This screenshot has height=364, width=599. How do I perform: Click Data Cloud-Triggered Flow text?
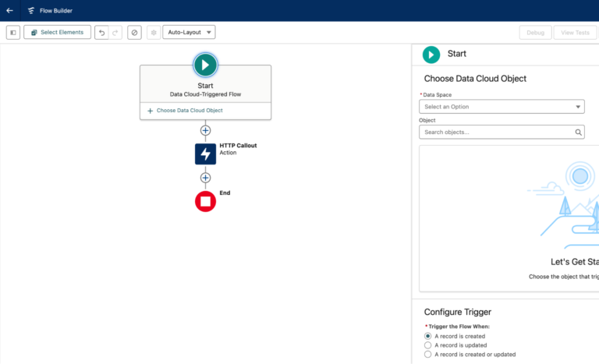tap(206, 94)
